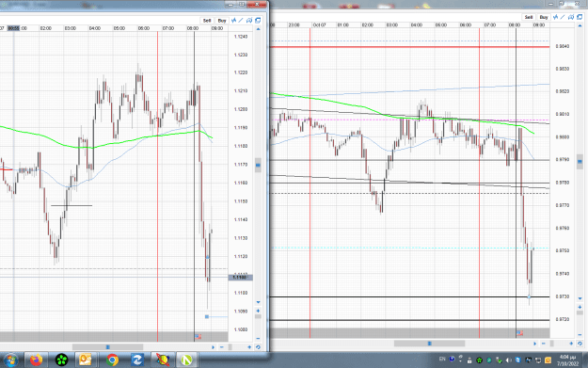Open chart type icon in right chart
Screen dimensions: 588x368
pos(571,17)
